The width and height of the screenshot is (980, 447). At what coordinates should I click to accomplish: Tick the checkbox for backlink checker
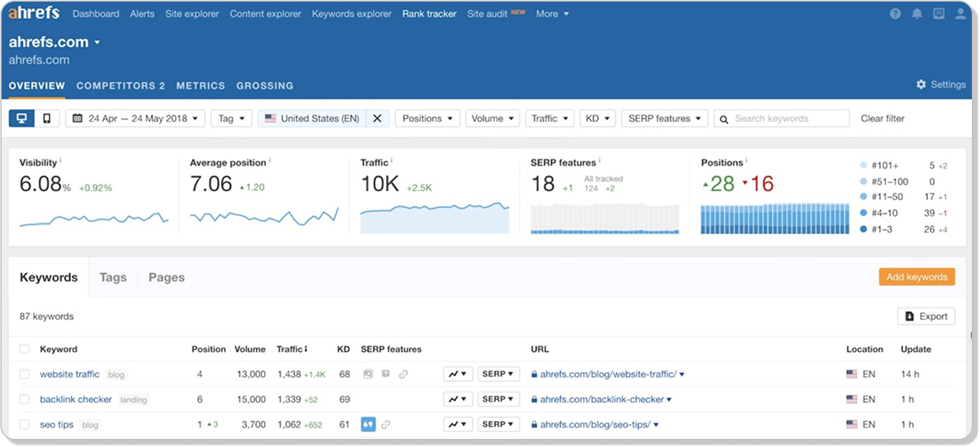click(x=24, y=400)
